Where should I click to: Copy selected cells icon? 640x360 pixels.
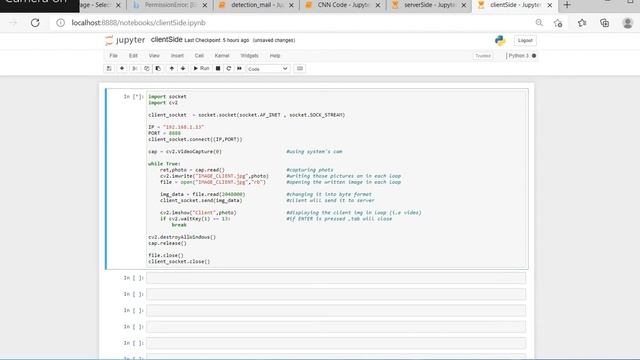pos(147,69)
